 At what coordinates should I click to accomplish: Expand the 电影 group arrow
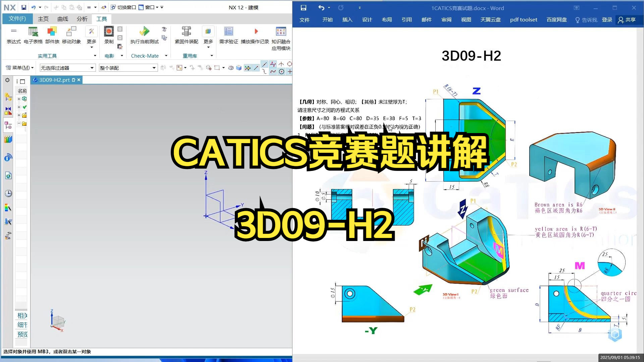[x=122, y=56]
